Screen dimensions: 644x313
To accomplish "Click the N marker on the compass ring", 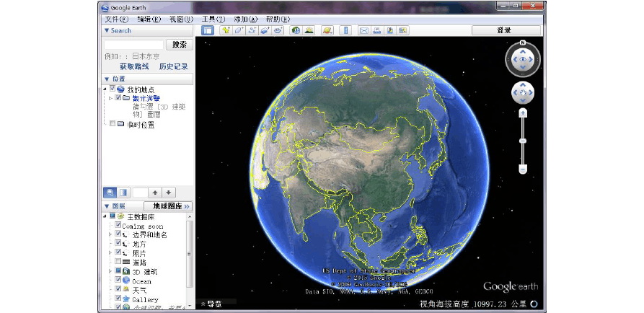I will 523,43.
